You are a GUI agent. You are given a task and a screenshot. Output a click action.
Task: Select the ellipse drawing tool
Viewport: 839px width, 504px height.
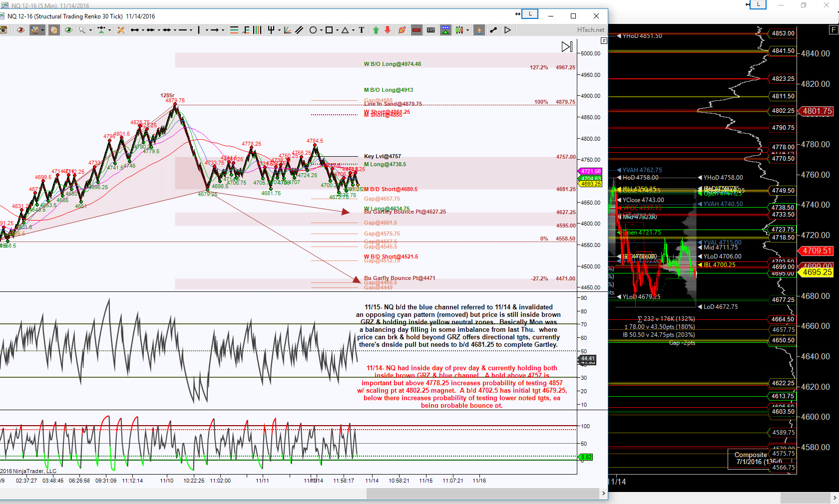click(313, 30)
